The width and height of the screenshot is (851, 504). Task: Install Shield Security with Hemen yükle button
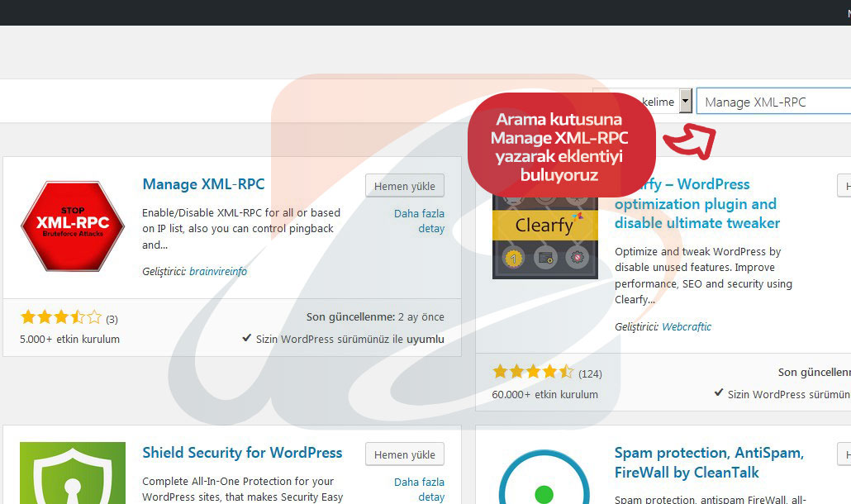pyautogui.click(x=405, y=454)
